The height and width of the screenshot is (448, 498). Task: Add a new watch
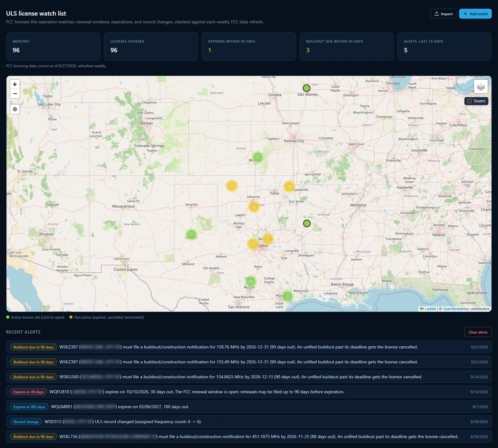point(475,14)
